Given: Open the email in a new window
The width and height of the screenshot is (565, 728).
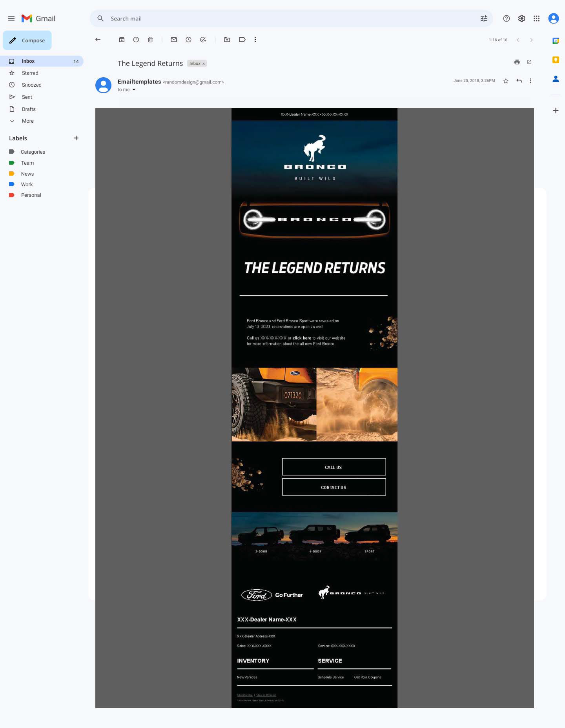Looking at the screenshot, I should point(529,62).
